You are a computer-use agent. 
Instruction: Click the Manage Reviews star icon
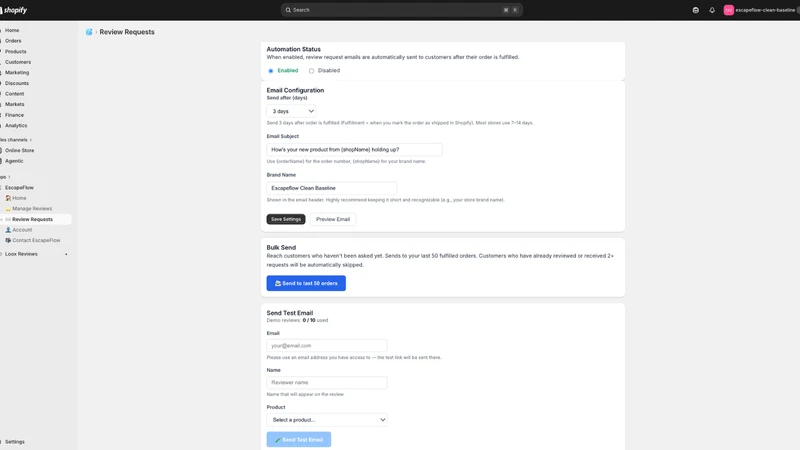(8, 209)
